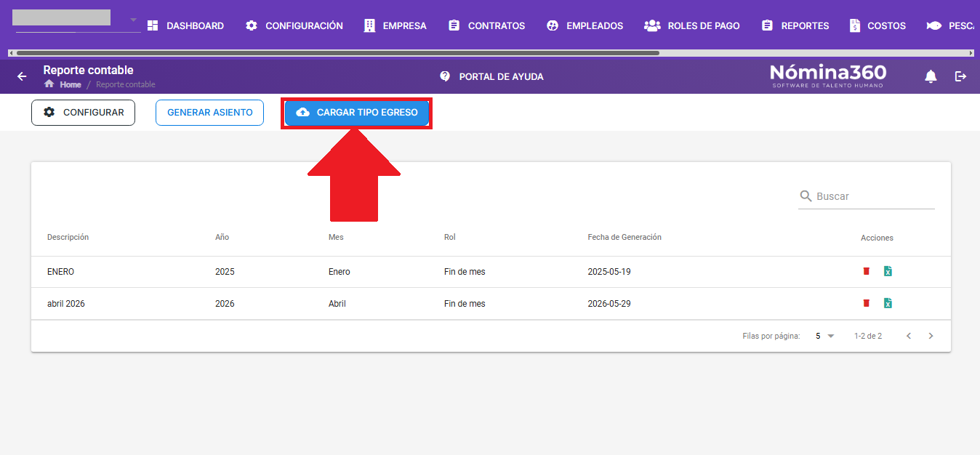Open the REPORTES menu
Viewport: 980px width, 455px height.
tap(795, 25)
